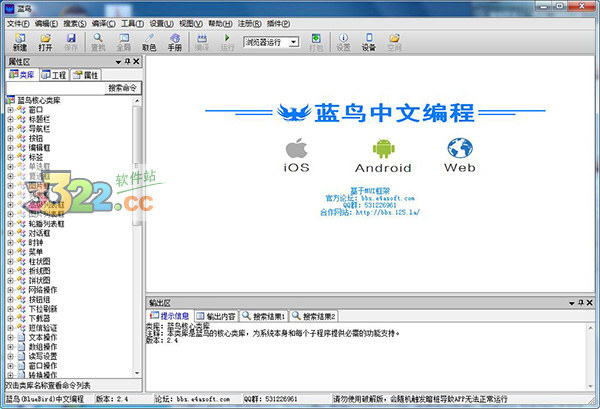Select the 柱状图 tree item
This screenshot has width=600, height=409.
point(39,262)
